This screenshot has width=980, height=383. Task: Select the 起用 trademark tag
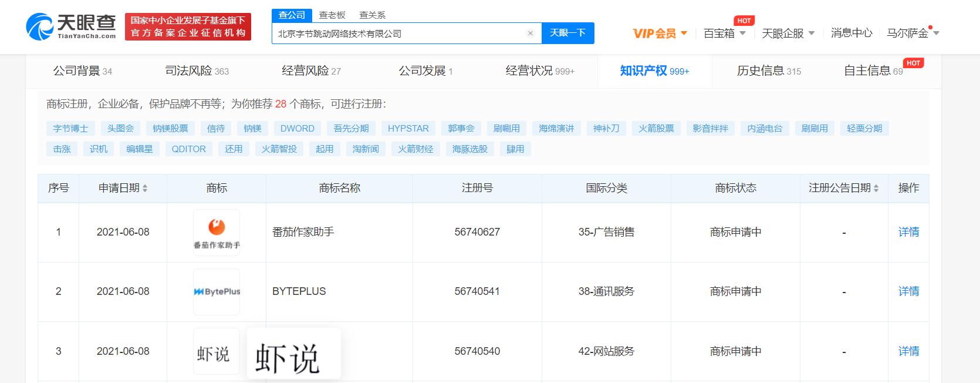(x=325, y=149)
